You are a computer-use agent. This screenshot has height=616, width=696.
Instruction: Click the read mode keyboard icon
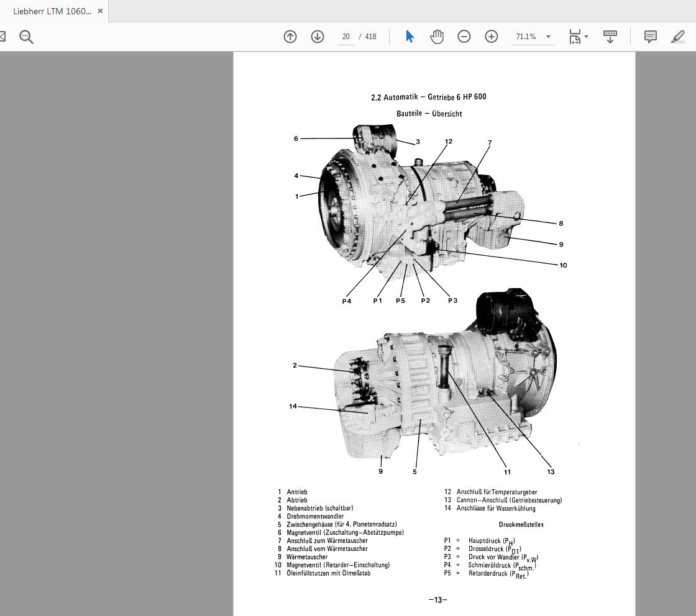pos(610,37)
